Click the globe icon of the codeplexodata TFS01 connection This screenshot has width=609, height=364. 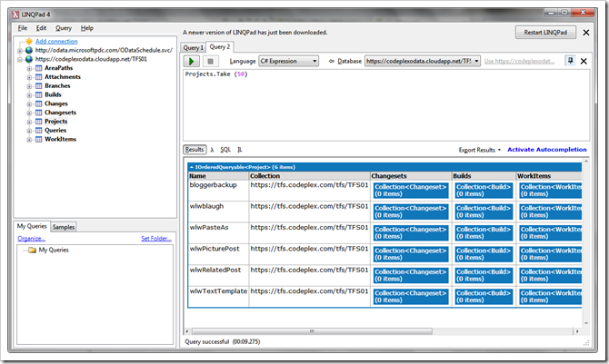pos(29,59)
